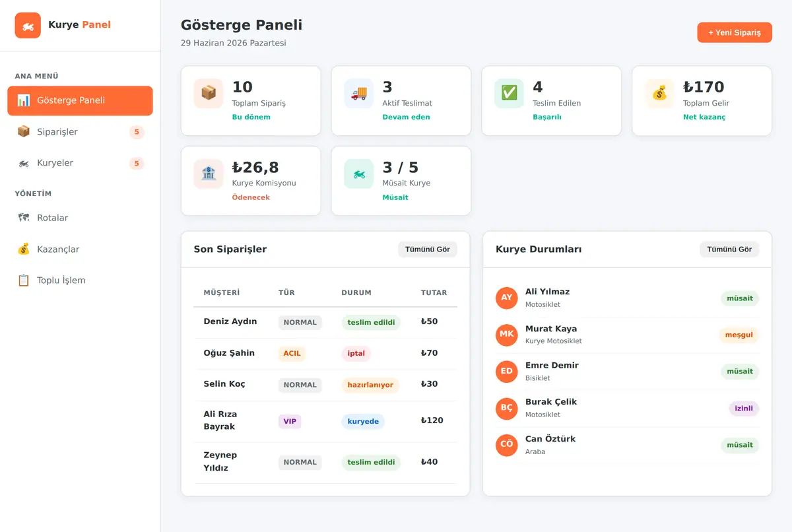The width and height of the screenshot is (792, 532).
Task: Go to Kuryeler in the sidebar
Action: click(80, 163)
